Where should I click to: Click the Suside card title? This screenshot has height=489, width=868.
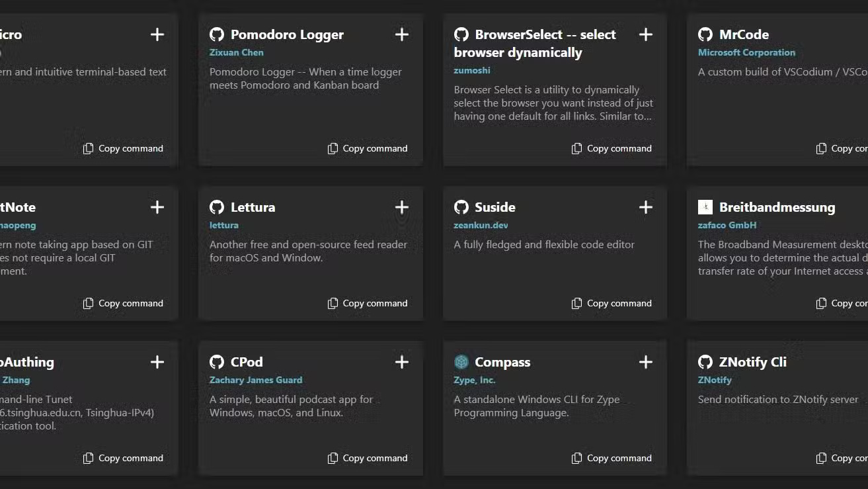point(494,207)
